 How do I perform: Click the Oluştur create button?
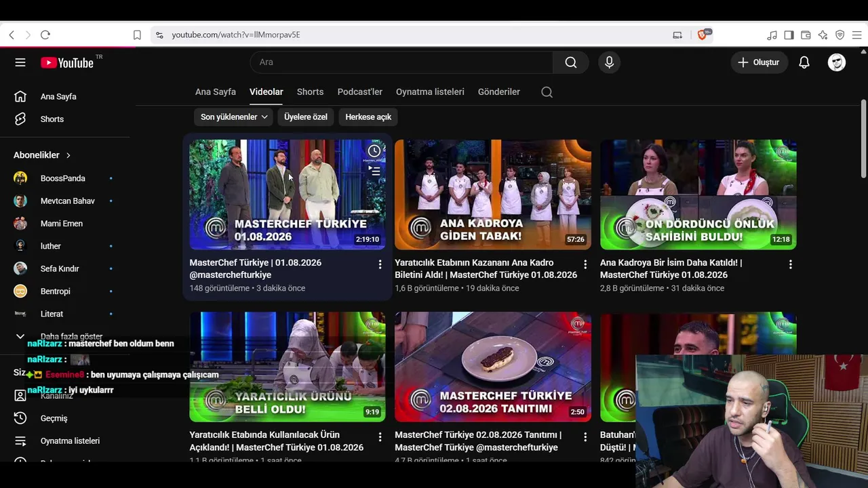point(759,62)
